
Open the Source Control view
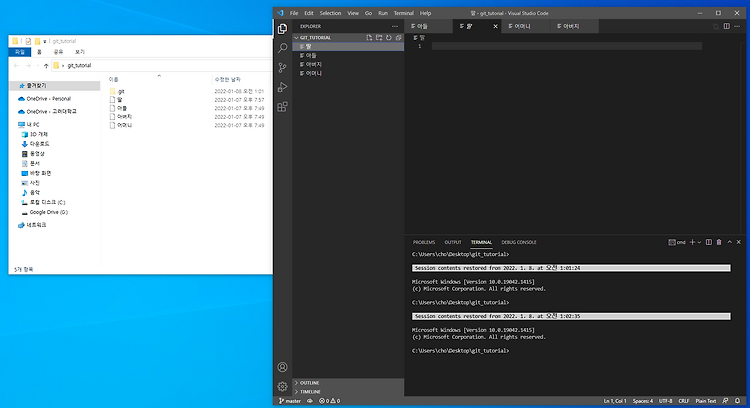(x=283, y=68)
